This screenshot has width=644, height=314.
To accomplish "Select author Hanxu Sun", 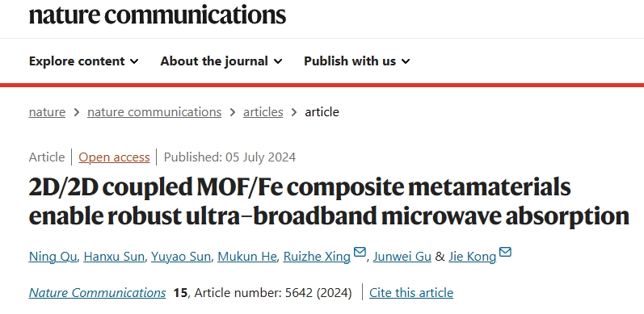I will (x=114, y=257).
